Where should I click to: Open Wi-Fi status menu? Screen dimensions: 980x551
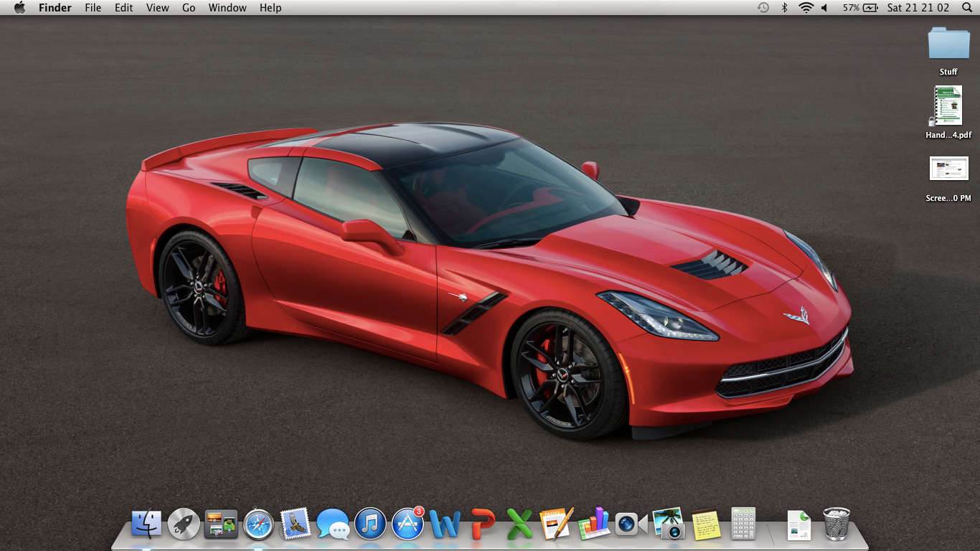point(806,8)
